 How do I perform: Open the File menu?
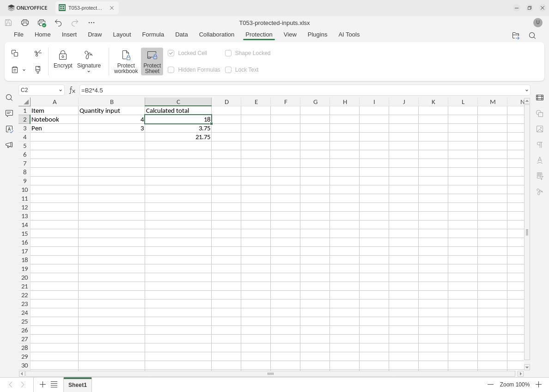tap(18, 35)
